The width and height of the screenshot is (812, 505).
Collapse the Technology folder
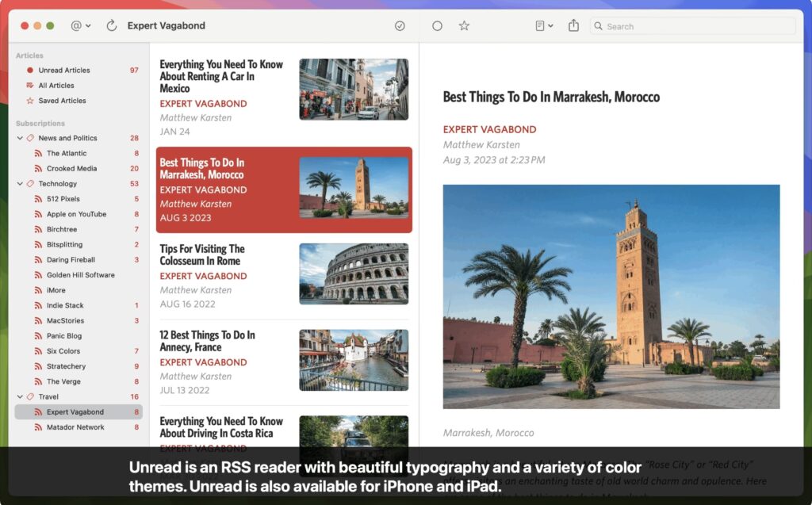pyautogui.click(x=20, y=184)
